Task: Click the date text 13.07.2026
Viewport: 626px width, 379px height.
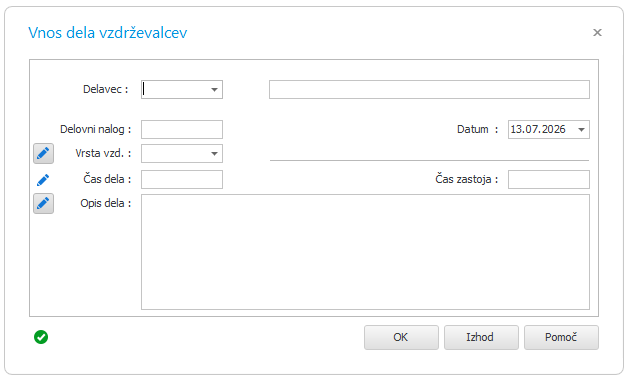Action: (x=538, y=129)
